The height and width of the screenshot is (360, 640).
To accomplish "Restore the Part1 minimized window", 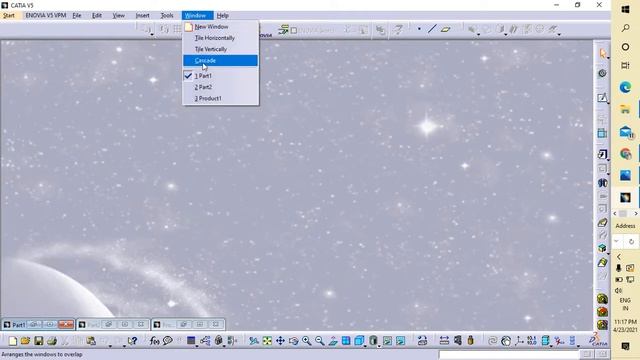I will (x=34, y=324).
